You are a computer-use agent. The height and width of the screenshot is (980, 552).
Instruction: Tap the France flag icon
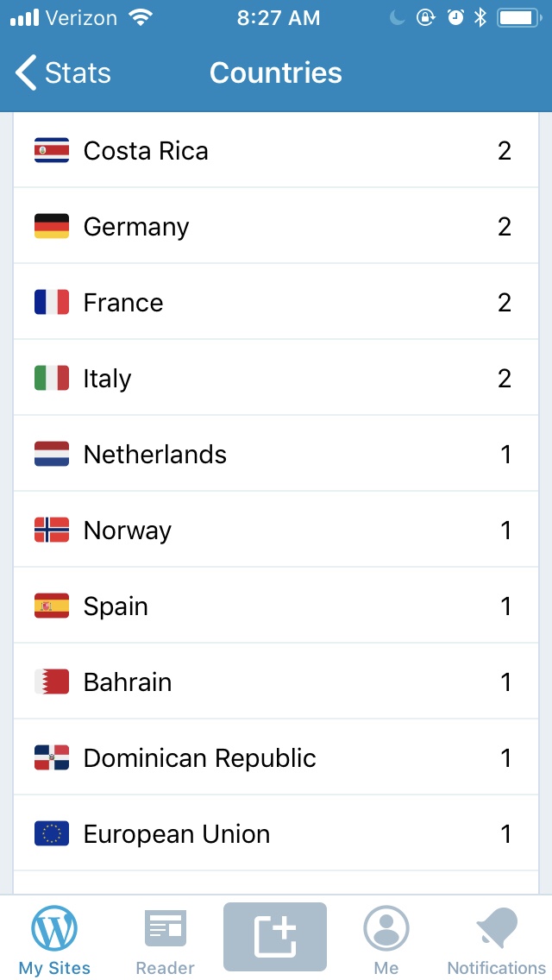[52, 303]
